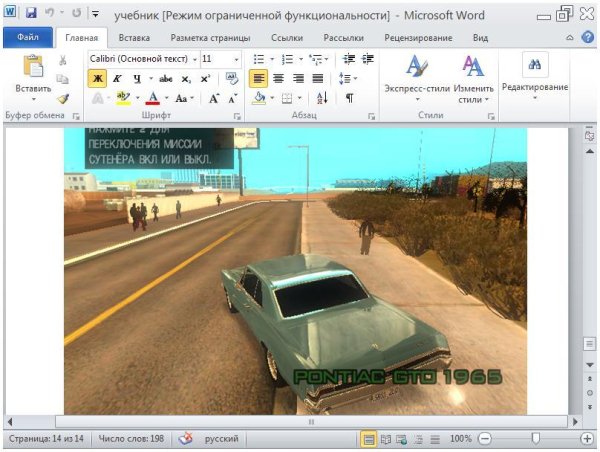Switch to the Рецензирование tab
This screenshot has height=452, width=600.
tap(418, 38)
